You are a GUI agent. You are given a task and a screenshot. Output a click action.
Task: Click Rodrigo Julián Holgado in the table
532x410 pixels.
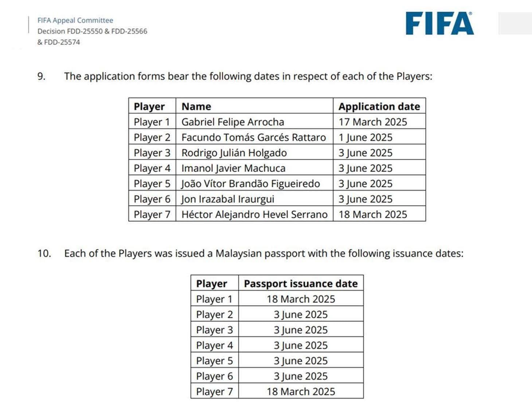[234, 153]
